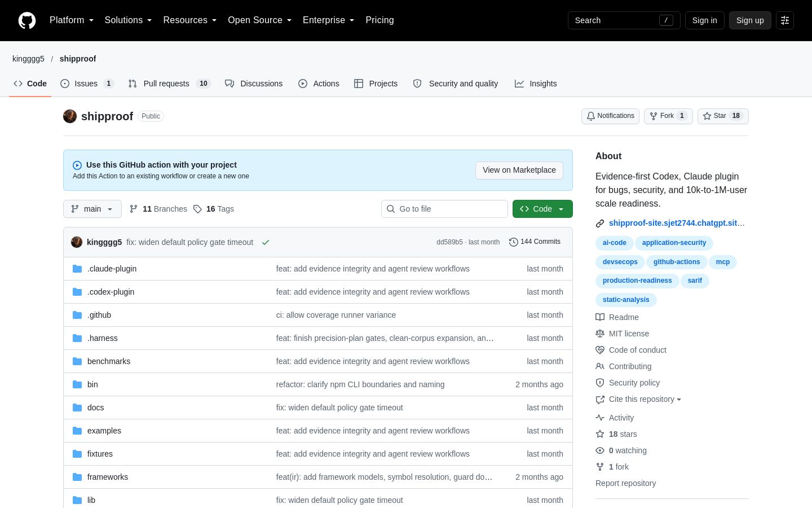This screenshot has width=812, height=508.
Task: Open the .claude-plugin folder icon
Action: (x=77, y=269)
